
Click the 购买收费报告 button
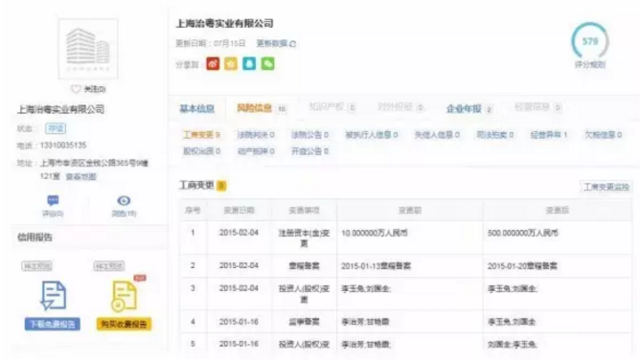124,324
